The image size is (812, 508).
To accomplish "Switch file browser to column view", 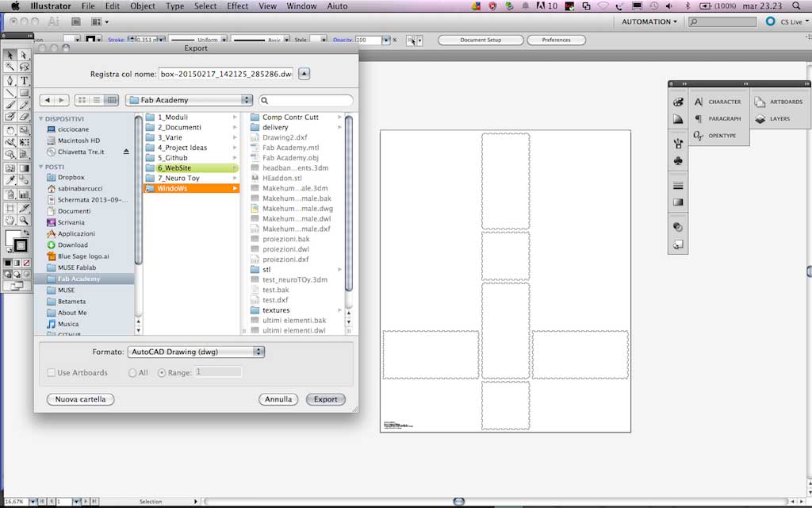I will click(111, 100).
